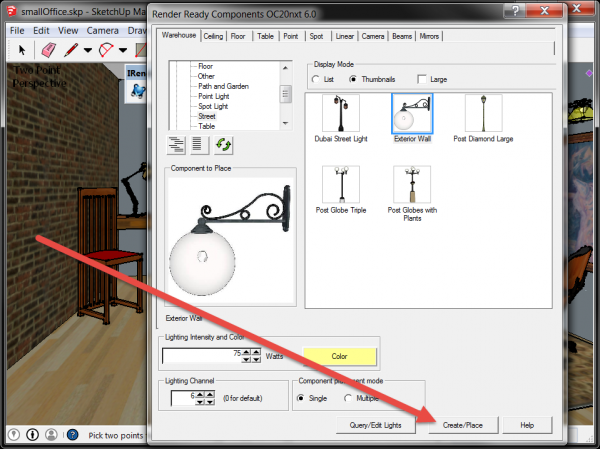Switch to the Spot tab
Image resolution: width=600 pixels, height=449 pixels.
click(x=316, y=36)
